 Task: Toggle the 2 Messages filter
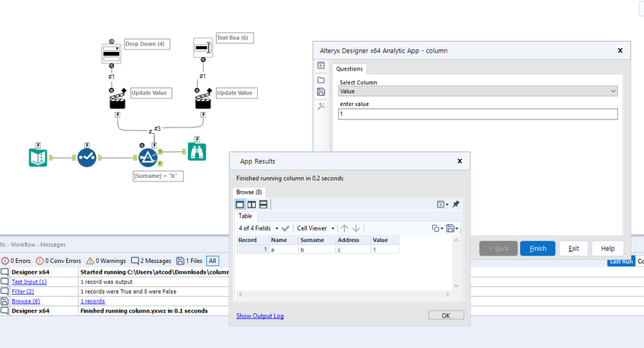151,261
